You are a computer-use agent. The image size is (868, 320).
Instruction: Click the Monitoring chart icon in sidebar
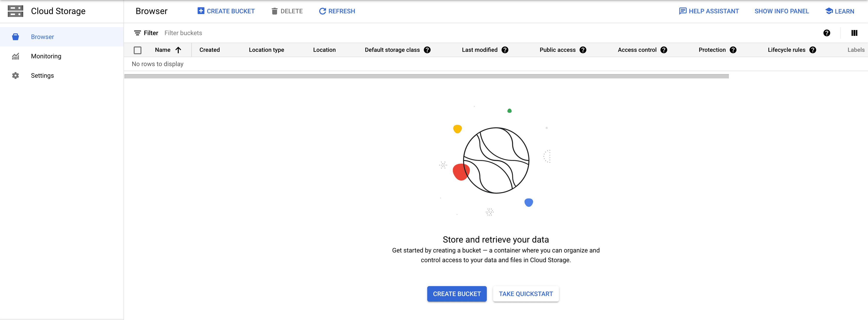click(x=15, y=56)
